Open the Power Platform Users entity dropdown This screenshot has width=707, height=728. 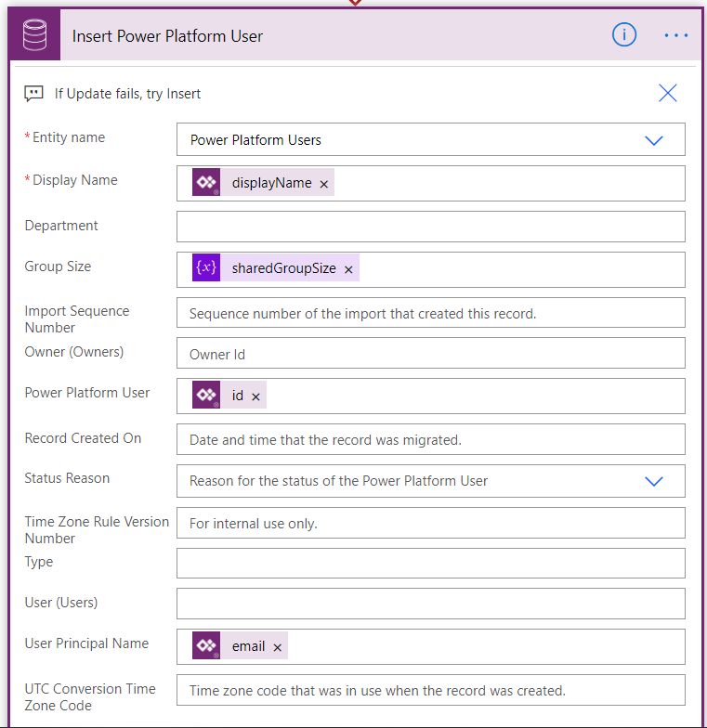tap(431, 139)
